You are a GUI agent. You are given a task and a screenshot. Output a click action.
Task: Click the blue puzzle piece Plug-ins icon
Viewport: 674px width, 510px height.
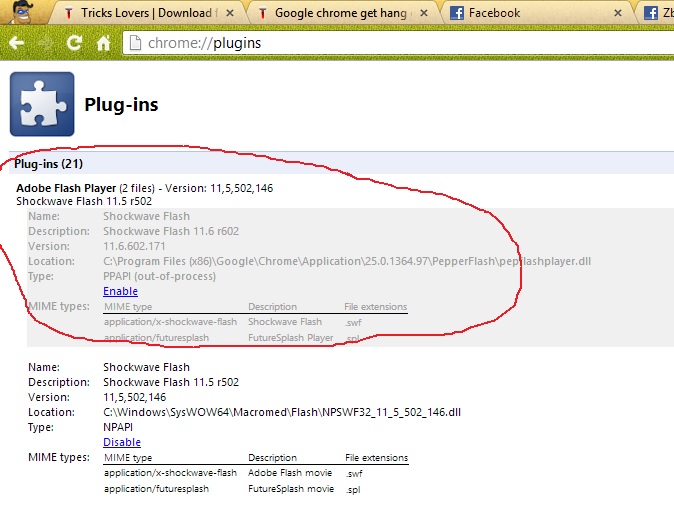tap(42, 104)
